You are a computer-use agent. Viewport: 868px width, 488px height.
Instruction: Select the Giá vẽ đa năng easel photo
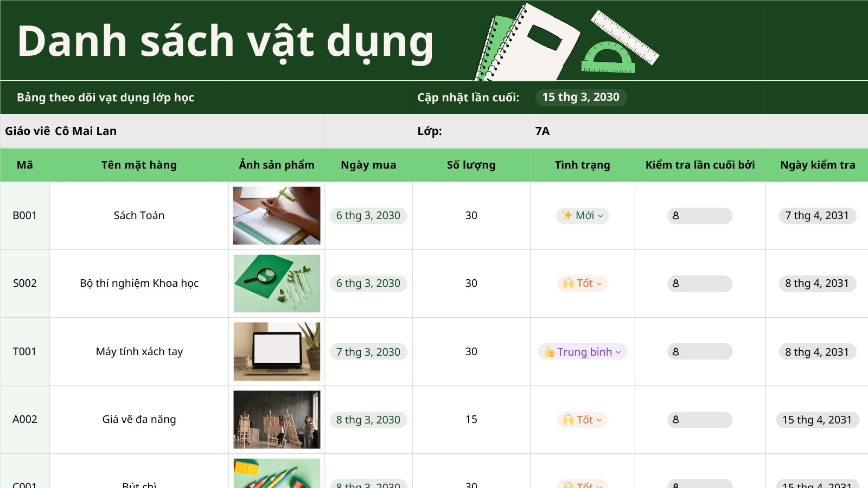(277, 420)
